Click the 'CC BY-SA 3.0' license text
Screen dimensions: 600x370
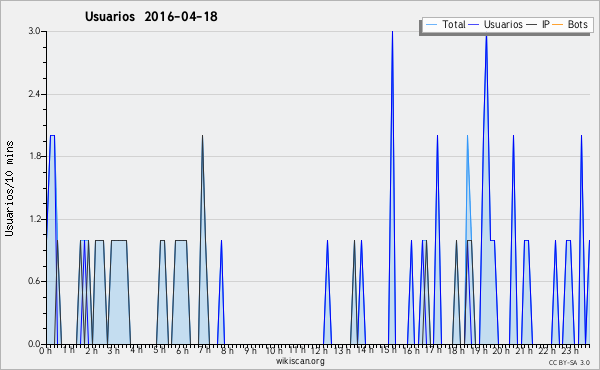[569, 362]
